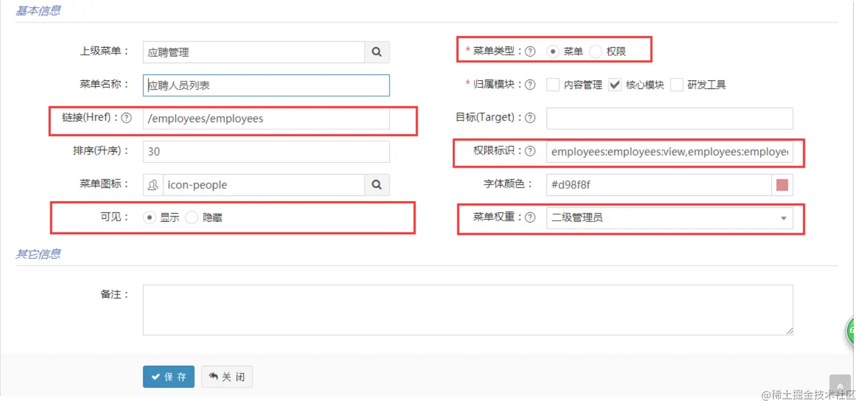The image size is (868, 413).
Task: Click the people icon preview before icon-people
Action: pyautogui.click(x=153, y=185)
